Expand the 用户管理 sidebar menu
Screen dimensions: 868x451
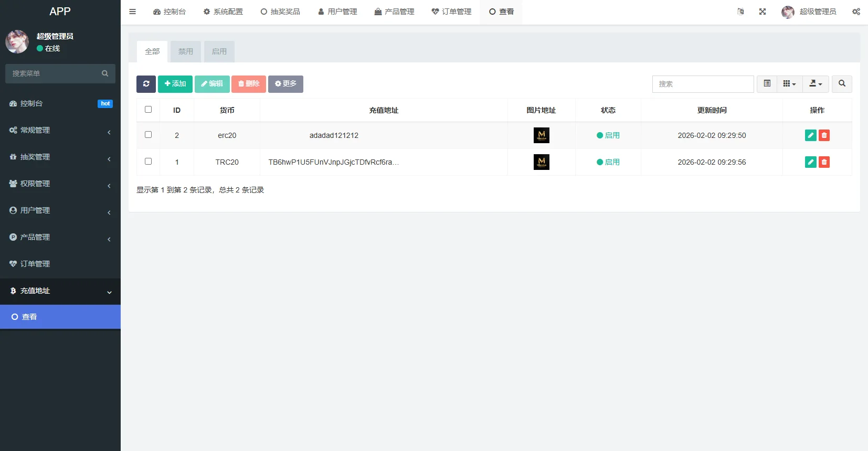coord(60,210)
